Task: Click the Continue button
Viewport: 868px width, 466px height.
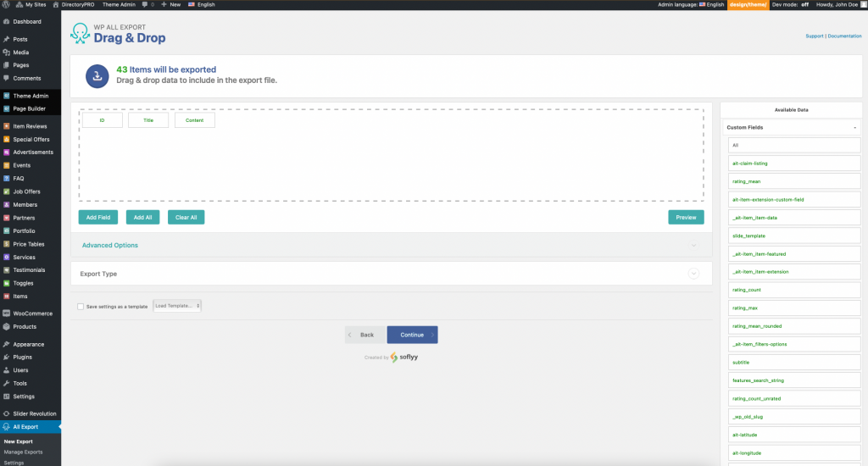Action: tap(412, 335)
